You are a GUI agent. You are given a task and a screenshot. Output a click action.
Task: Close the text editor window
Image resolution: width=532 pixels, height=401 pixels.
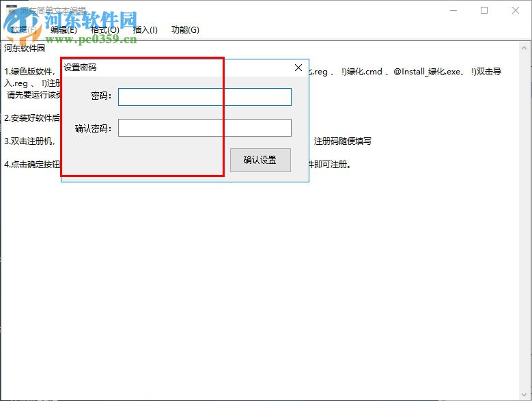[x=516, y=10]
